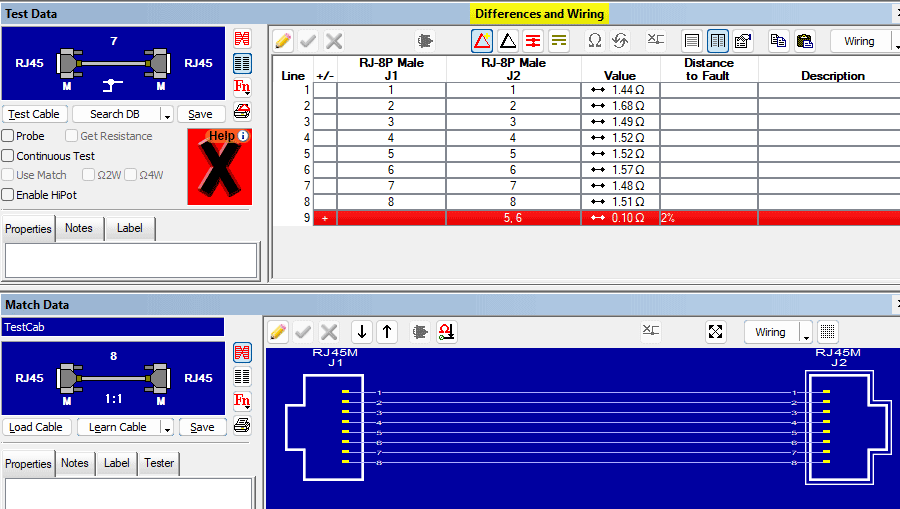The image size is (900, 509).
Task: Open the Notes tab in Test Data panel
Action: [79, 228]
